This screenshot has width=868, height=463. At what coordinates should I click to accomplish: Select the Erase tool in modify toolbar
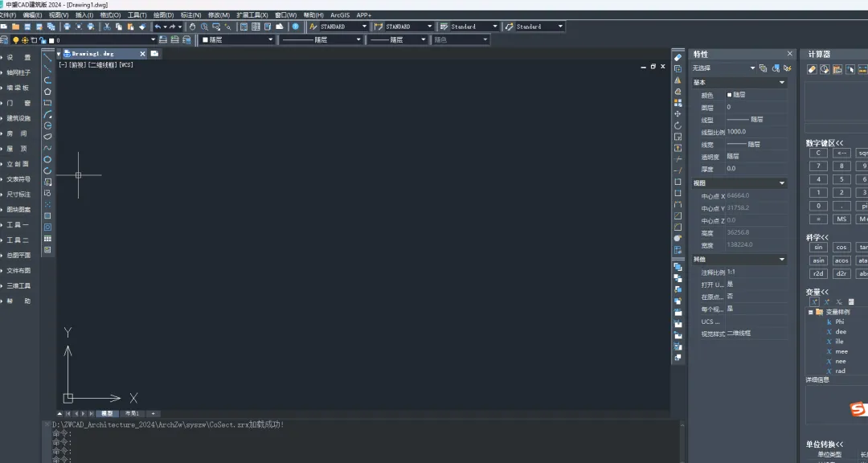click(x=678, y=58)
